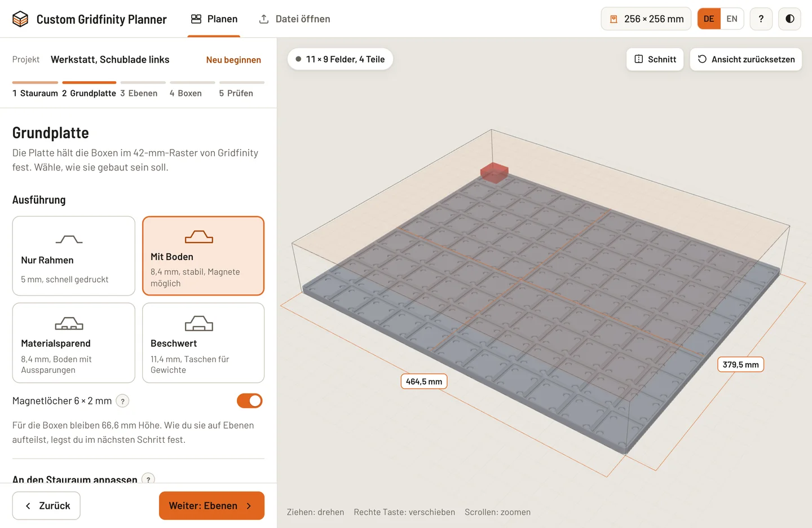Click the 464,5 mm dimension label

424,381
